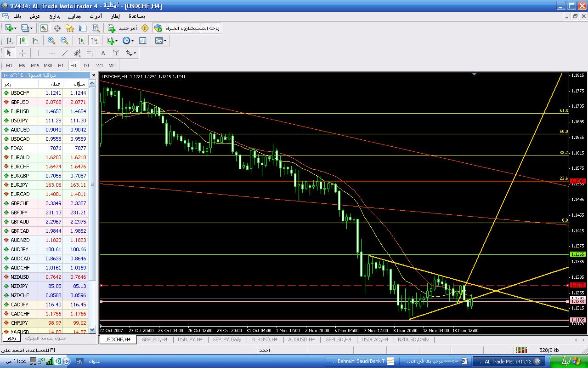Switch chart to candlesticks mode

(22, 40)
